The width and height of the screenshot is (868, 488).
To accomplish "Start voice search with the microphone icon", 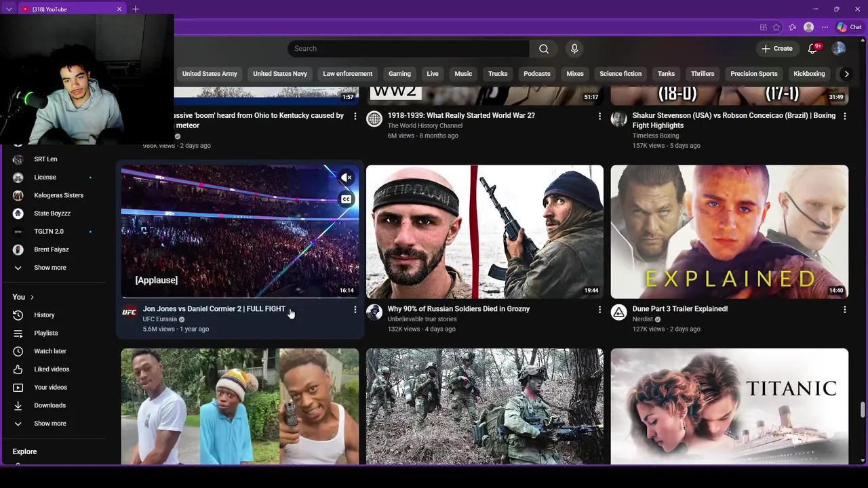I will click(x=574, y=49).
